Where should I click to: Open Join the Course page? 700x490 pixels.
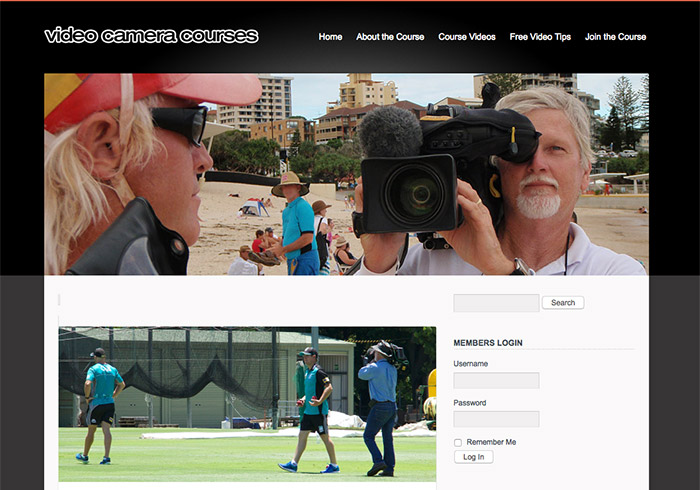616,37
